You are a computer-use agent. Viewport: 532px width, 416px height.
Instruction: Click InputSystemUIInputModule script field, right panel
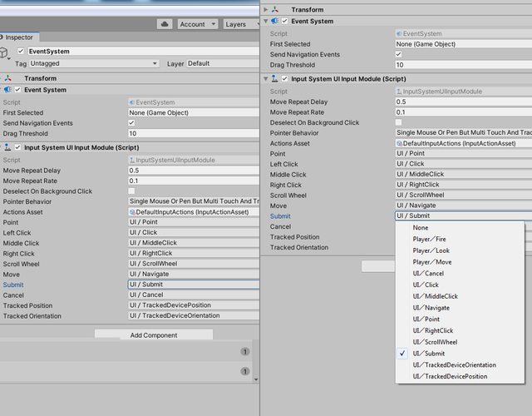point(464,92)
